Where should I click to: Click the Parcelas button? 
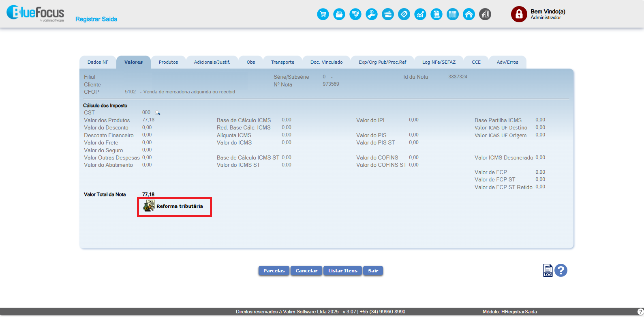click(x=274, y=271)
